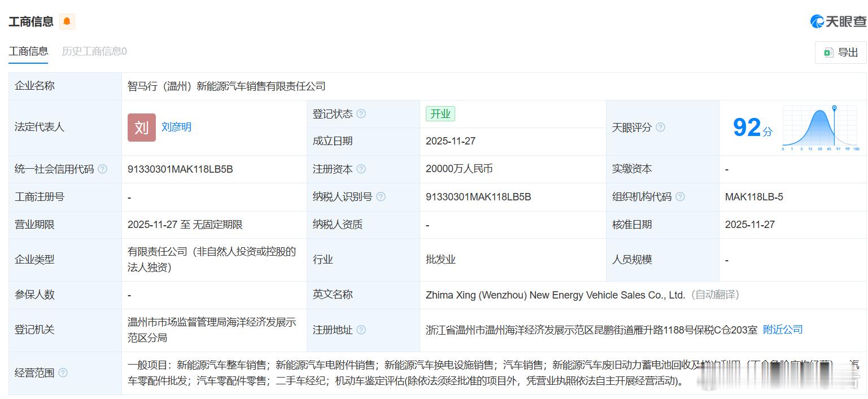Click the 天眼查 logo
This screenshot has height=399, width=868.
tap(838, 21)
